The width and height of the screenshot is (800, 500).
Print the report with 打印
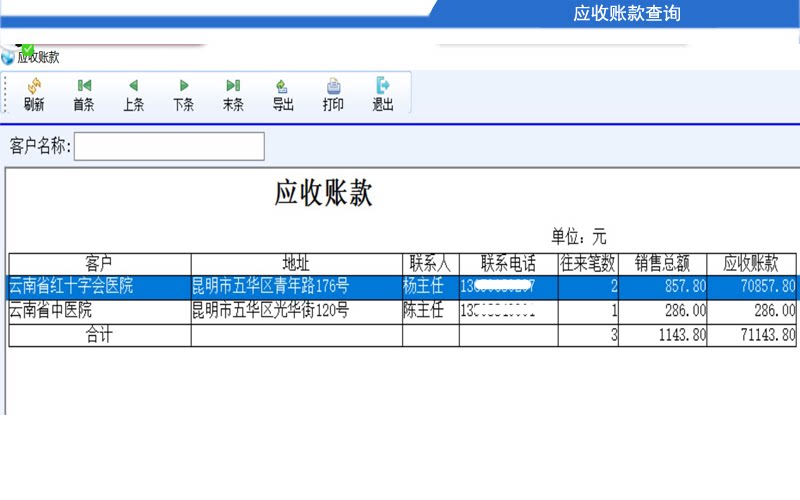coord(333,94)
